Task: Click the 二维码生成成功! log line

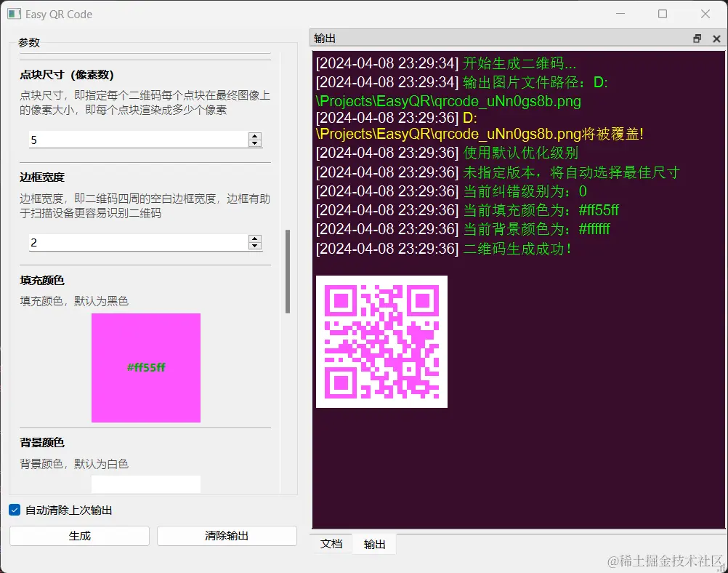Action: (443, 249)
